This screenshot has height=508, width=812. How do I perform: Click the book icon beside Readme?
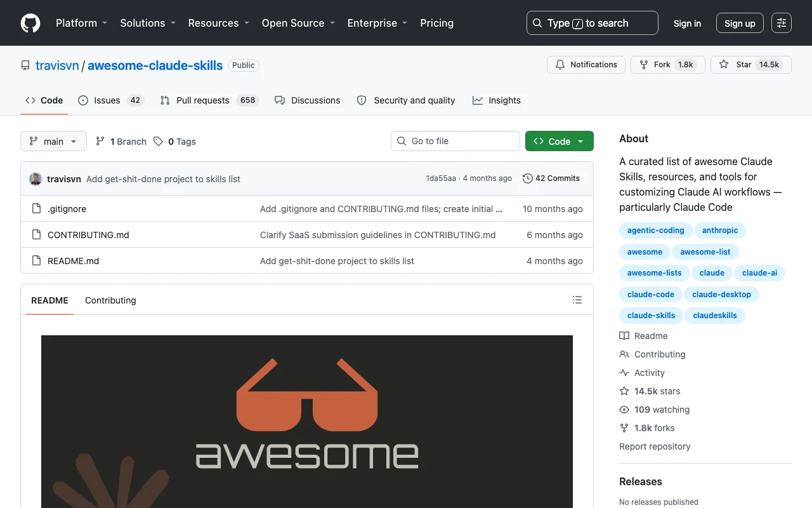click(x=624, y=336)
